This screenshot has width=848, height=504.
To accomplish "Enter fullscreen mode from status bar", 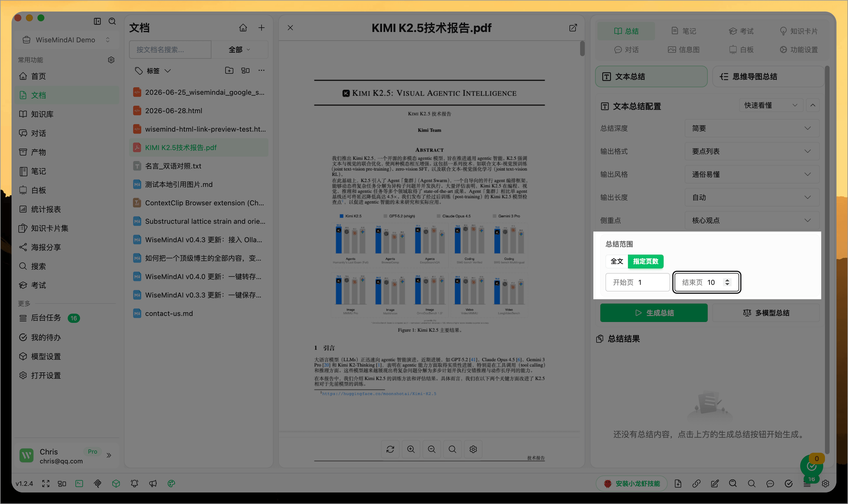I will coord(46,484).
